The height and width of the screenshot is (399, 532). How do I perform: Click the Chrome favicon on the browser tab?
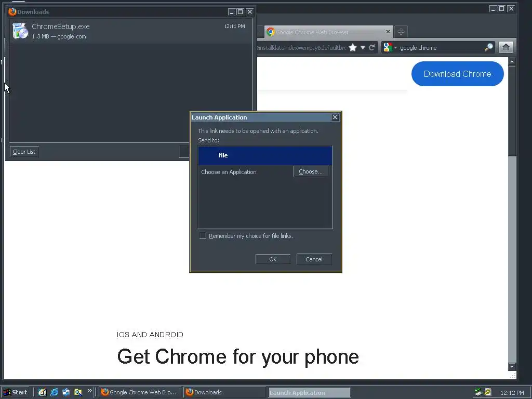point(270,32)
